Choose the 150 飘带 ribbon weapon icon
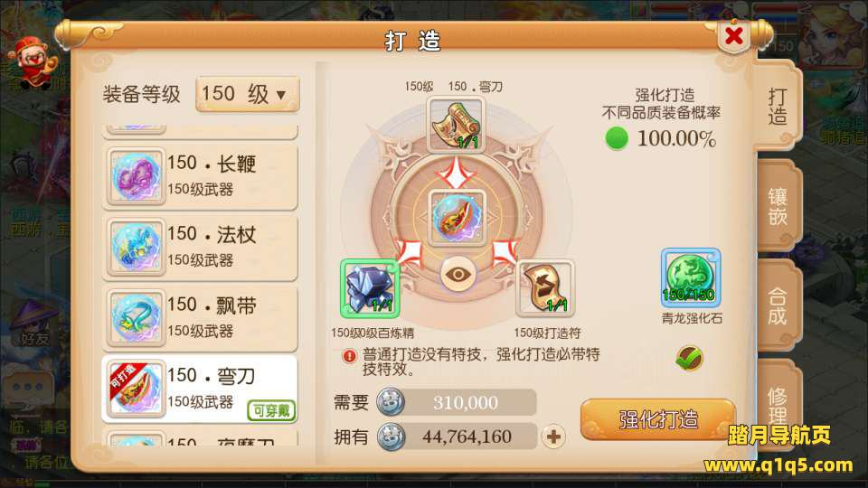 click(x=136, y=317)
